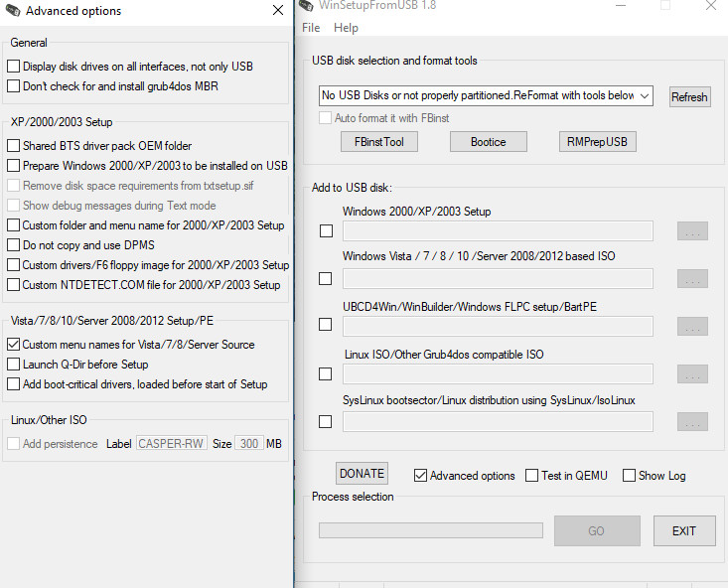Click the 'Auto format it with FBinst' label
728x588 pixels.
point(392,118)
